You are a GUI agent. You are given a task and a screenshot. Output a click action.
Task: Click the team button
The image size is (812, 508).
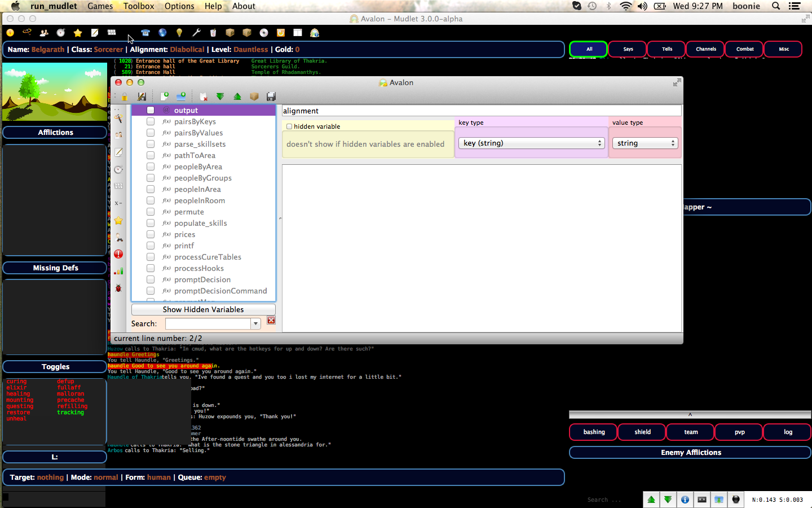tap(691, 432)
